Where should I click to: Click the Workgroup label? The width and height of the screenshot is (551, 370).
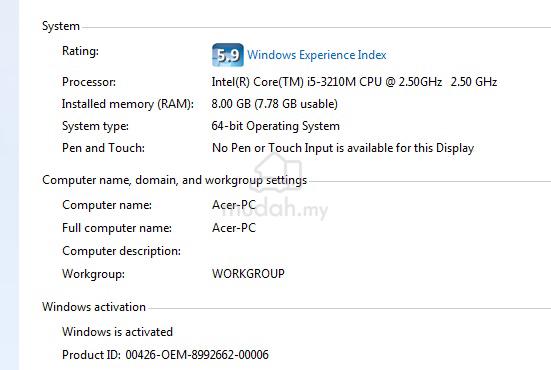click(93, 274)
